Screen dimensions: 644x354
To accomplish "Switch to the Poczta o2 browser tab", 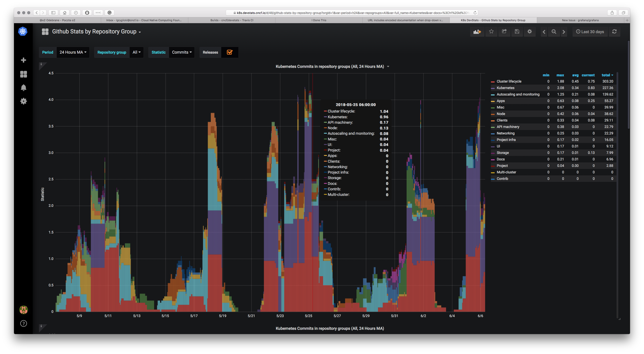I will pos(57,20).
